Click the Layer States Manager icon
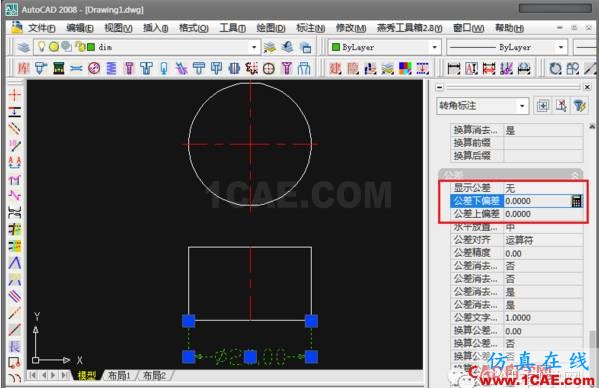Viewport: 599px width, 388px height. [x=305, y=47]
